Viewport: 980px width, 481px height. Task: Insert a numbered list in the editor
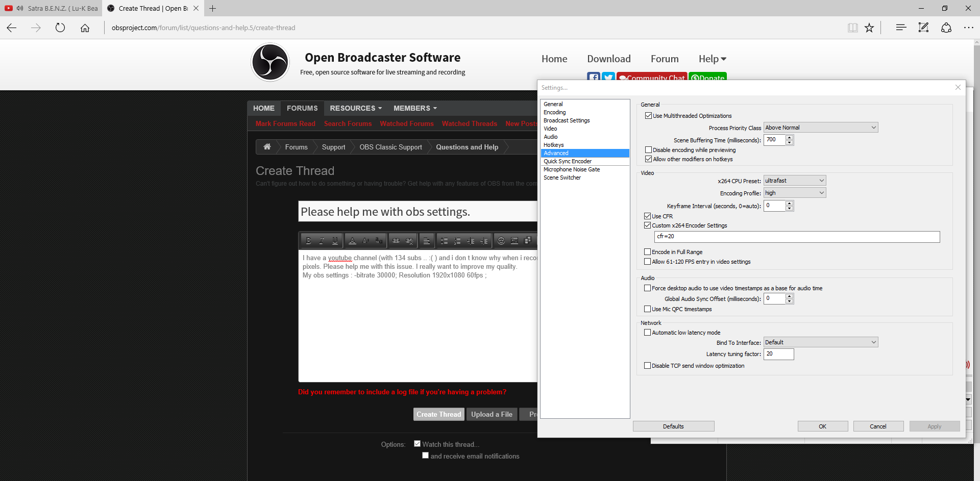click(x=457, y=241)
